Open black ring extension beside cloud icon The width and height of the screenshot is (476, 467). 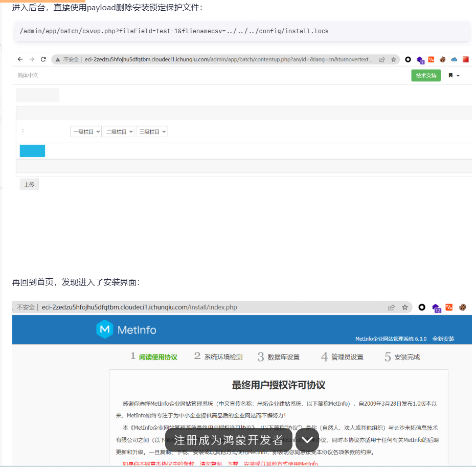[408, 59]
